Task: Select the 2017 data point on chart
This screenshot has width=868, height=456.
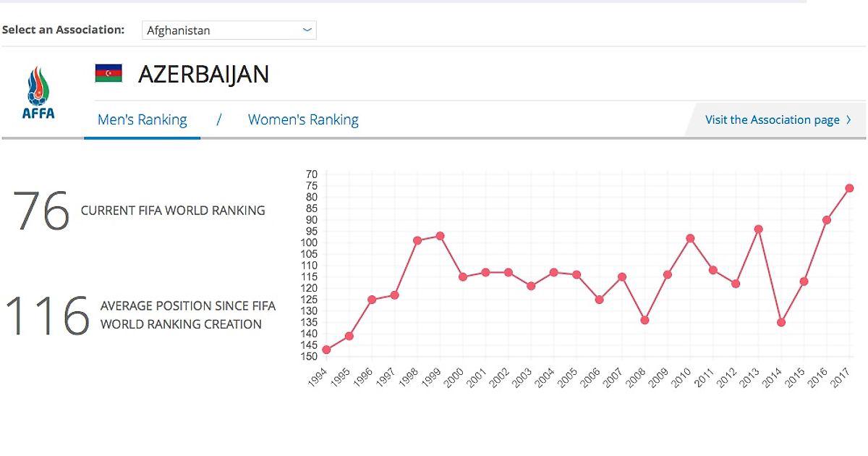Action: click(x=849, y=188)
